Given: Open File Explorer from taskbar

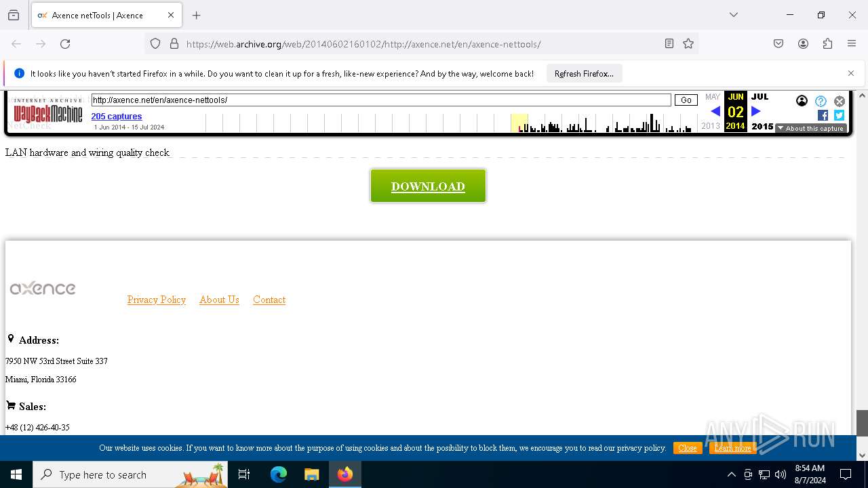Looking at the screenshot, I should click(x=311, y=474).
